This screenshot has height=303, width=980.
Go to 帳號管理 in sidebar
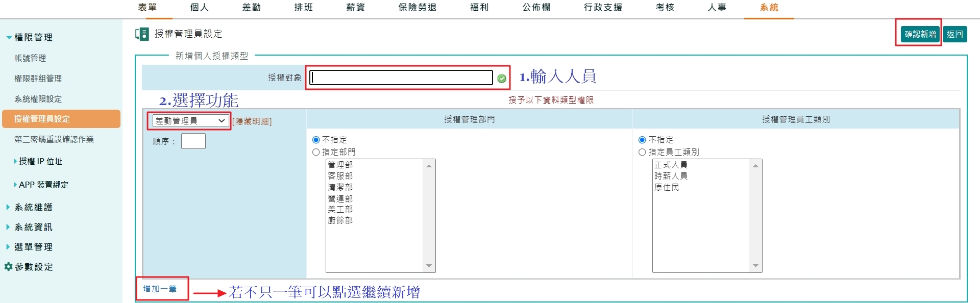[x=30, y=58]
